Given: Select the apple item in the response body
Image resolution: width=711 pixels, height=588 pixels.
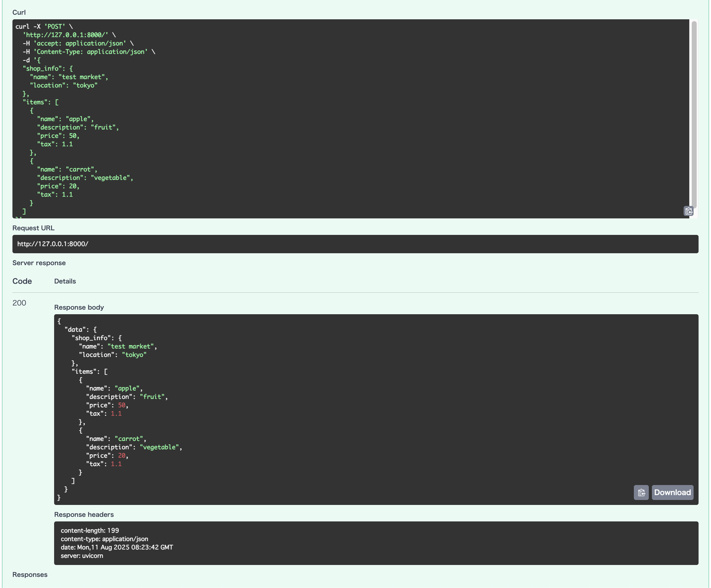Looking at the screenshot, I should tap(127, 388).
